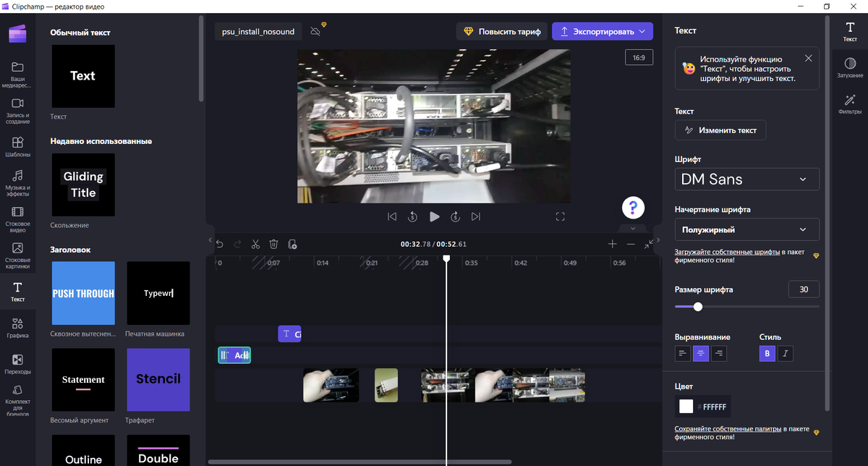Click the Изменить текст button
This screenshot has width=868, height=466.
[720, 130]
